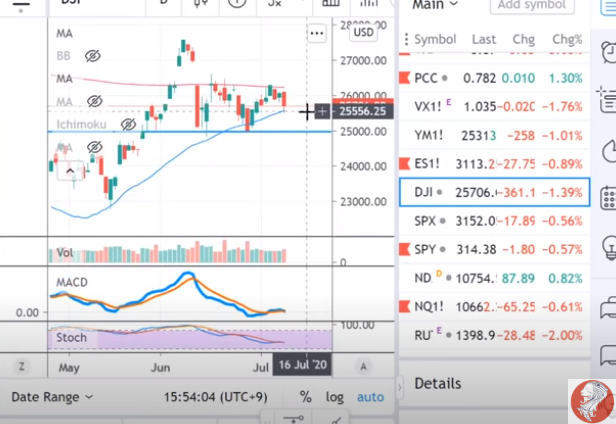Open the fx indicators toolbar icon
Screen dimensions: 616x424
tap(275, 3)
